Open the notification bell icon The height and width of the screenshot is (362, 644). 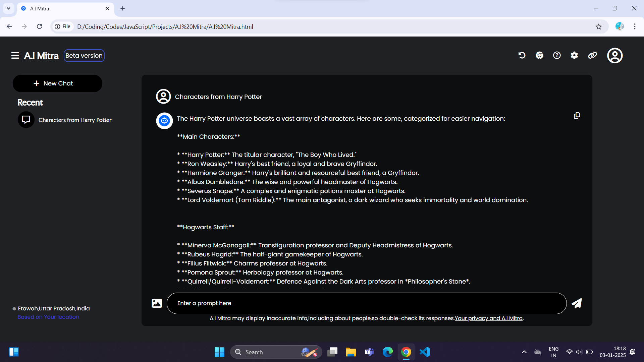coord(633,352)
